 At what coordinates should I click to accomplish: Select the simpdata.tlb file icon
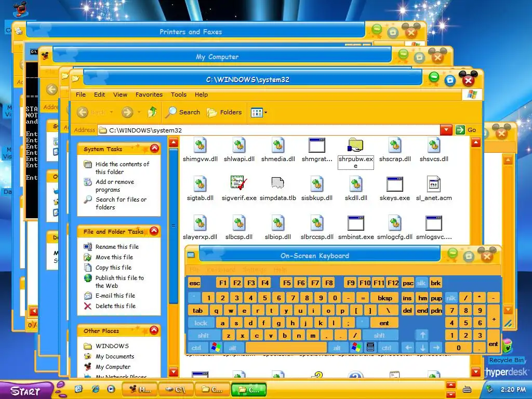[x=278, y=183]
